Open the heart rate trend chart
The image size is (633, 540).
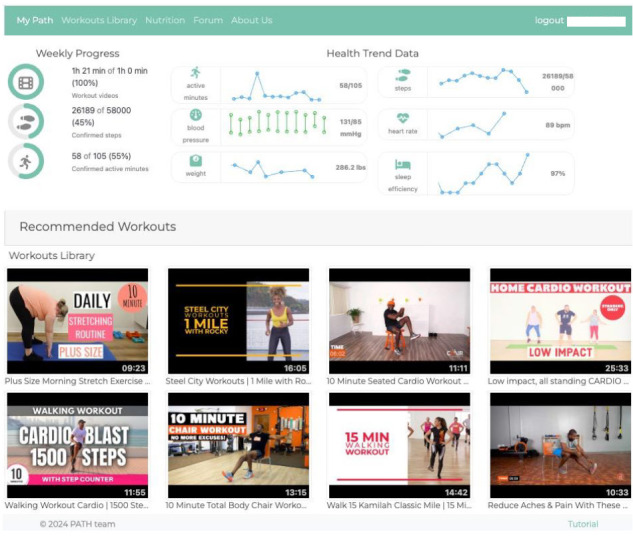tap(472, 125)
